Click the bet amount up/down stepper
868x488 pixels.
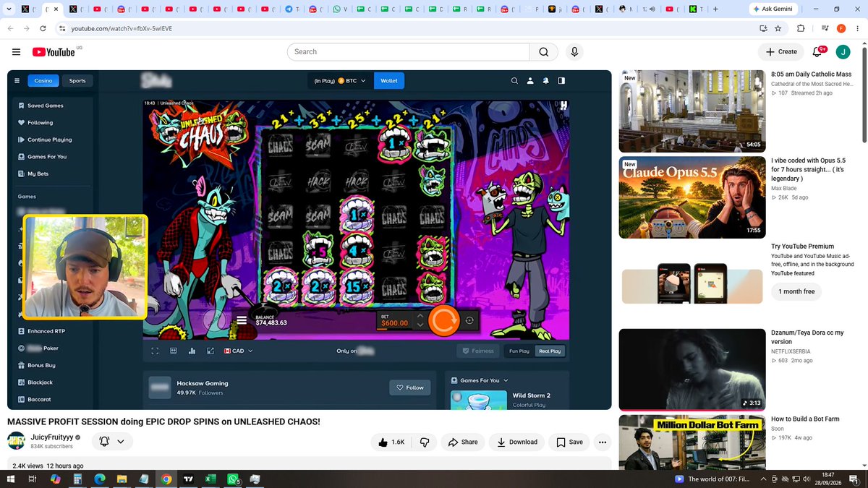(x=420, y=320)
